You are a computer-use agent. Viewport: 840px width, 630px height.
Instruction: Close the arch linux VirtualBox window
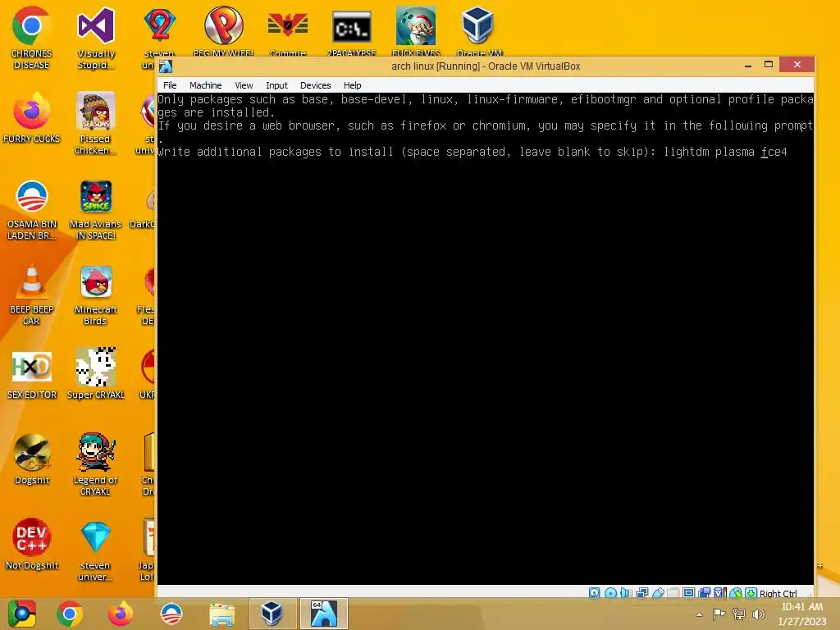click(797, 64)
